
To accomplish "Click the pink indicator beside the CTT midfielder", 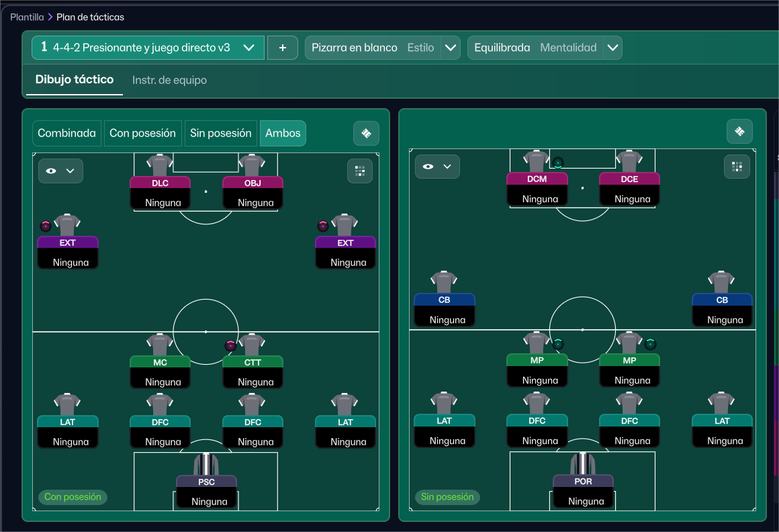I will pyautogui.click(x=231, y=345).
